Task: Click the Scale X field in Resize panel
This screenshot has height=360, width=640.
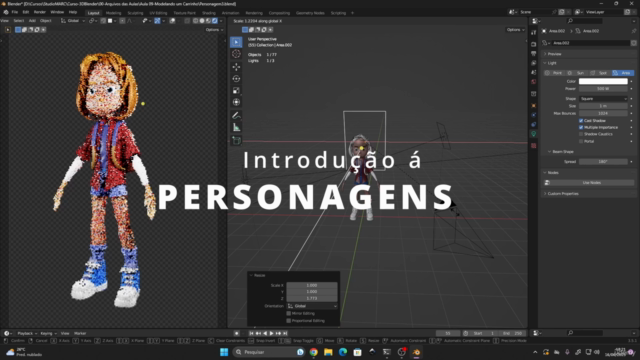Action: click(312, 285)
